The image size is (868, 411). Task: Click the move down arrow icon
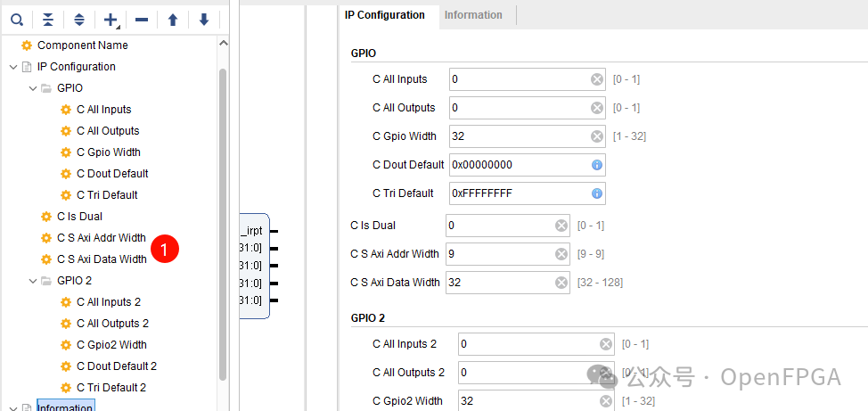tap(204, 21)
